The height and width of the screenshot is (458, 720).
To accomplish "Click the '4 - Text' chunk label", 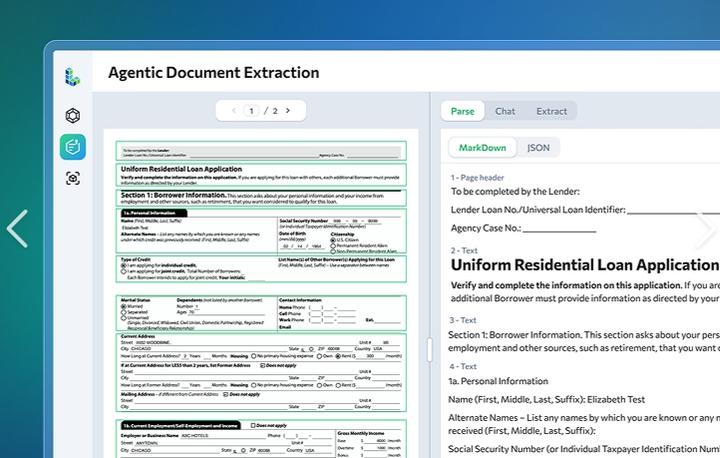I will pos(462,367).
